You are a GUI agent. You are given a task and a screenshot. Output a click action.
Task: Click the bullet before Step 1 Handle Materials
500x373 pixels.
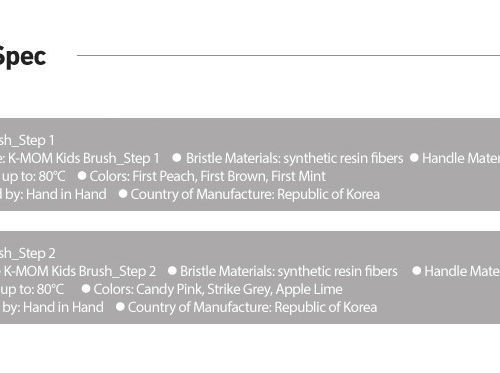click(x=414, y=158)
